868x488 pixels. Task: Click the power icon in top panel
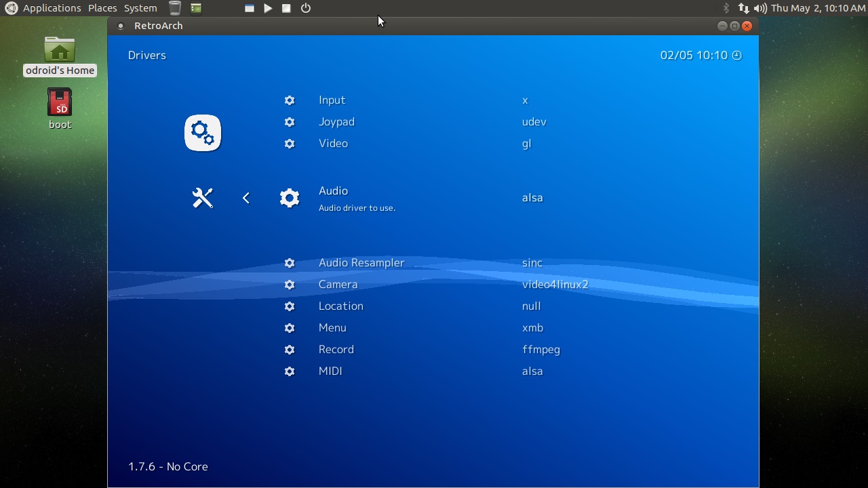306,8
